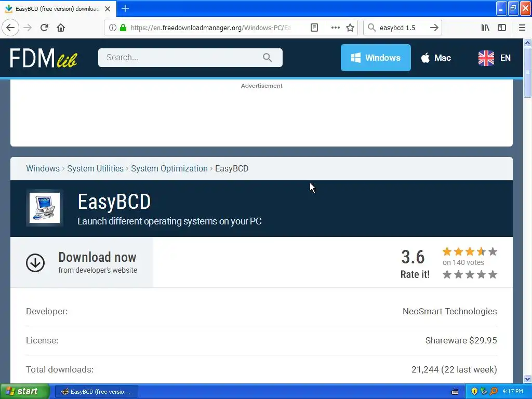Open a new tab with plus button

pyautogui.click(x=125, y=8)
